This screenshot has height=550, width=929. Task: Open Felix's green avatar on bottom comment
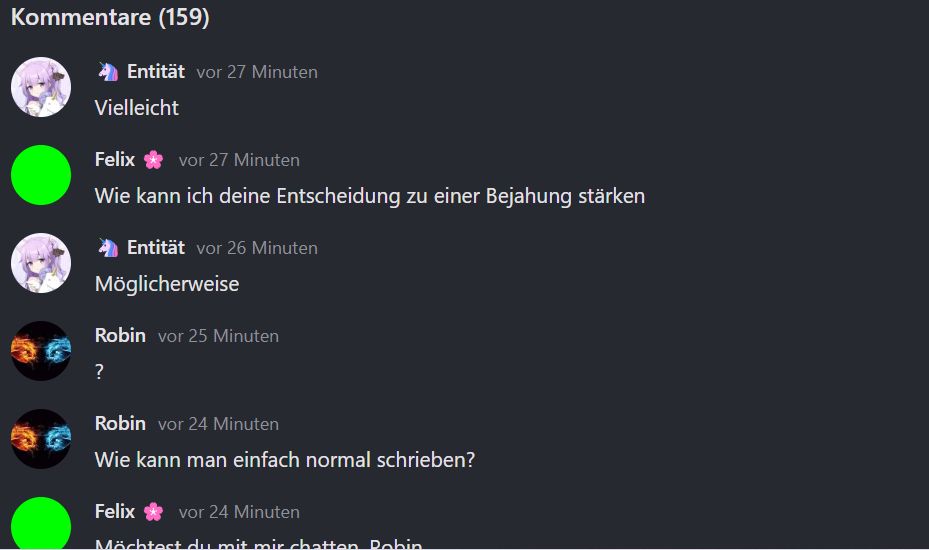click(41, 523)
